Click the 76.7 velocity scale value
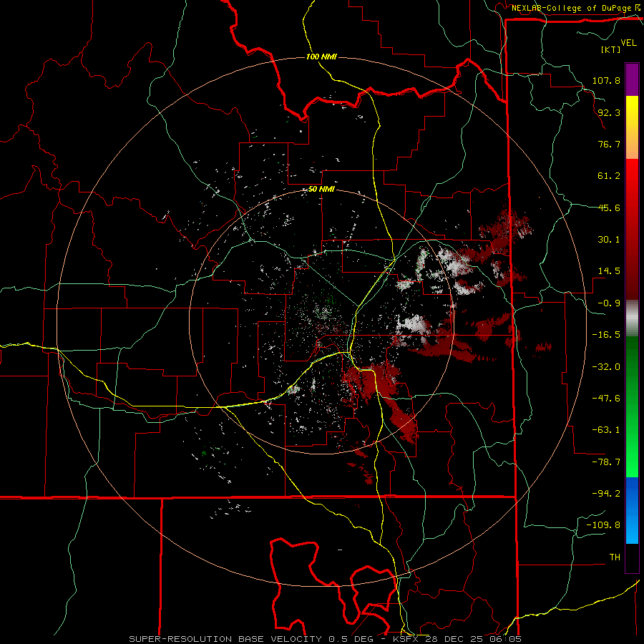This screenshot has width=644, height=644. pos(609,144)
